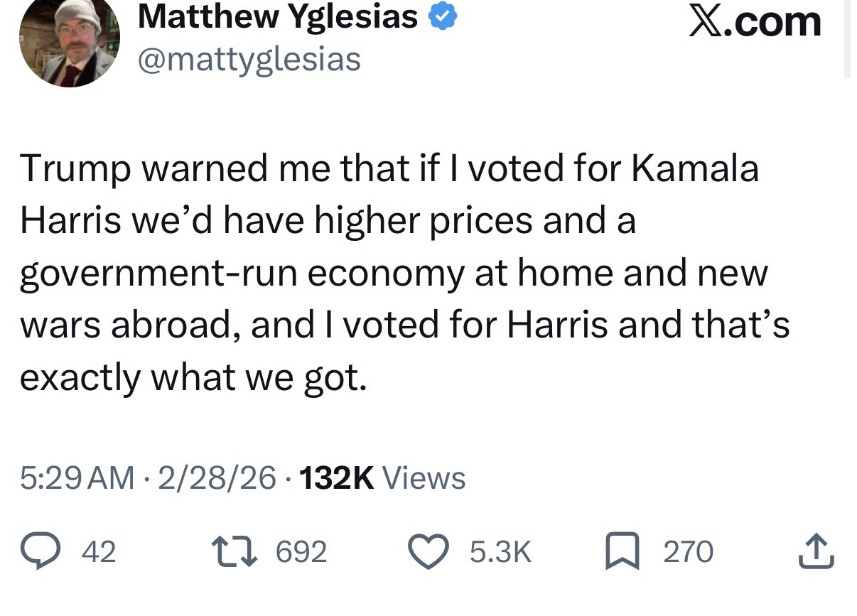857x616 pixels.
Task: Click the scrollbar on the right edge
Action: pos(846,39)
